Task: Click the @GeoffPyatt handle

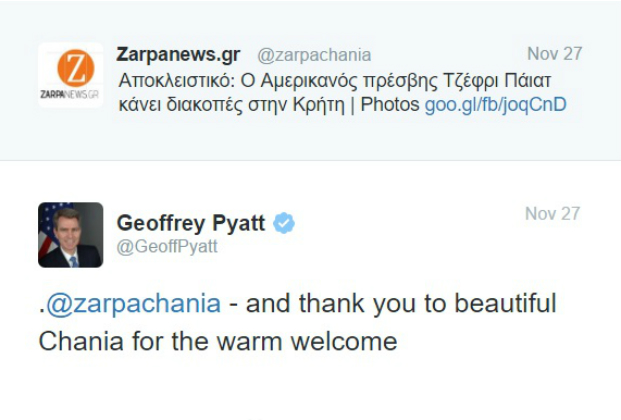Action: tap(167, 247)
